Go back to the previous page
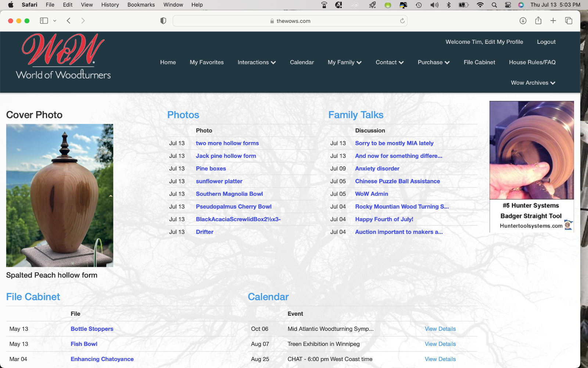The height and width of the screenshot is (368, 588). point(69,21)
